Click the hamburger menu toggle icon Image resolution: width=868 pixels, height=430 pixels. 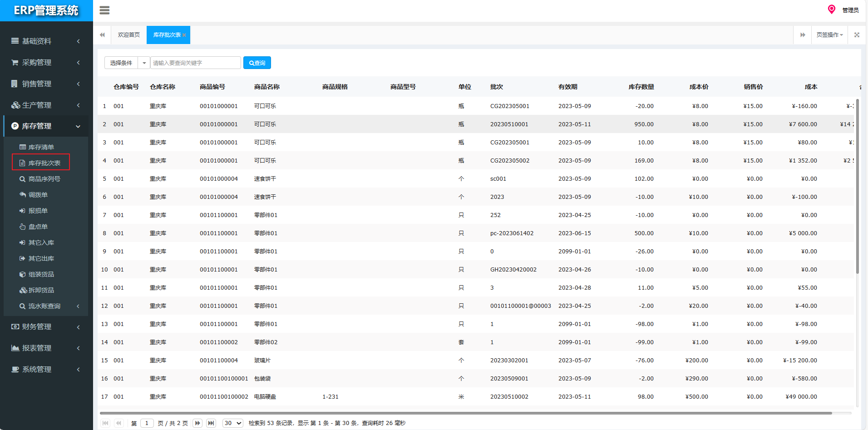click(x=104, y=10)
